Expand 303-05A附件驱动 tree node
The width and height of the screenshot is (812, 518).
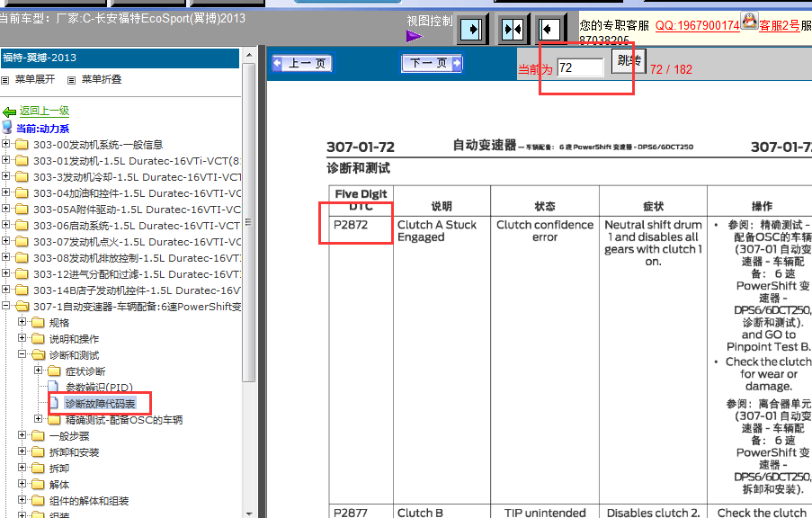pyautogui.click(x=5, y=209)
